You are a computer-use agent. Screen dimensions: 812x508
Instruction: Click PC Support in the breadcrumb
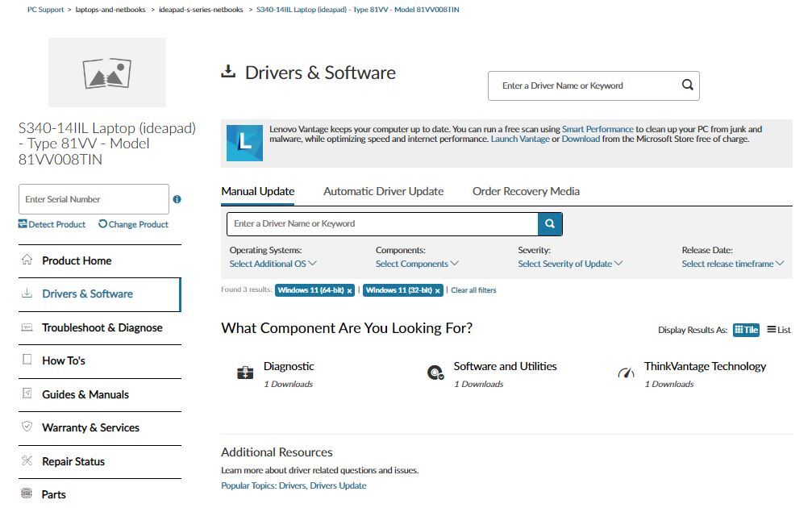pos(46,10)
